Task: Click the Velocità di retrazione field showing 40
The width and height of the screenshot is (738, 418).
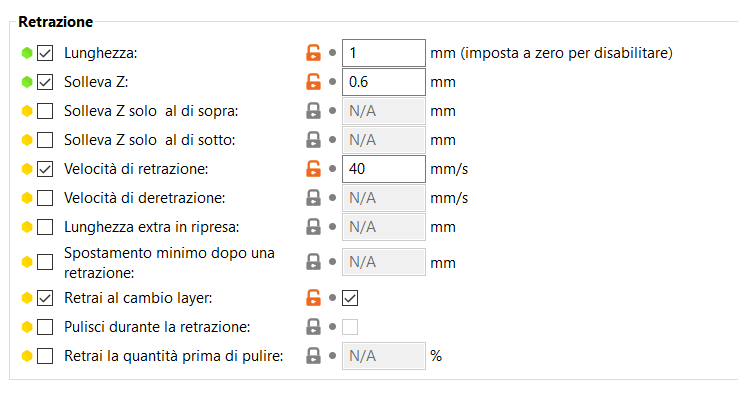Action: pos(384,169)
